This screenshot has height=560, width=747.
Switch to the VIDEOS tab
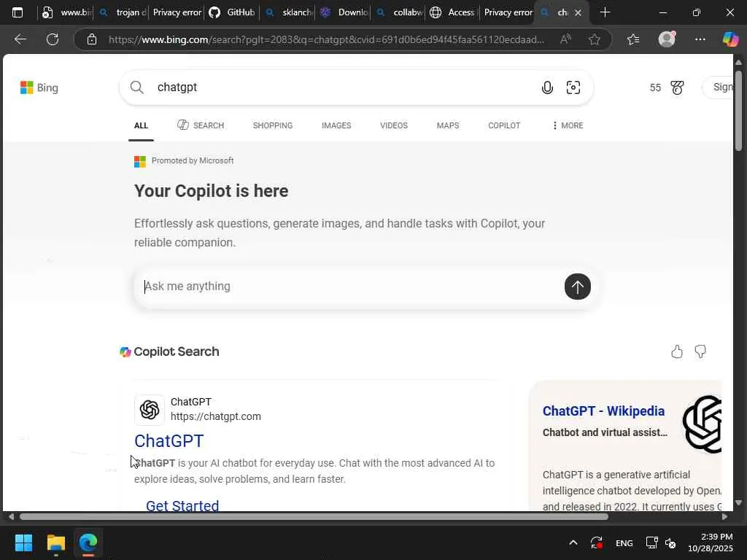(x=394, y=125)
